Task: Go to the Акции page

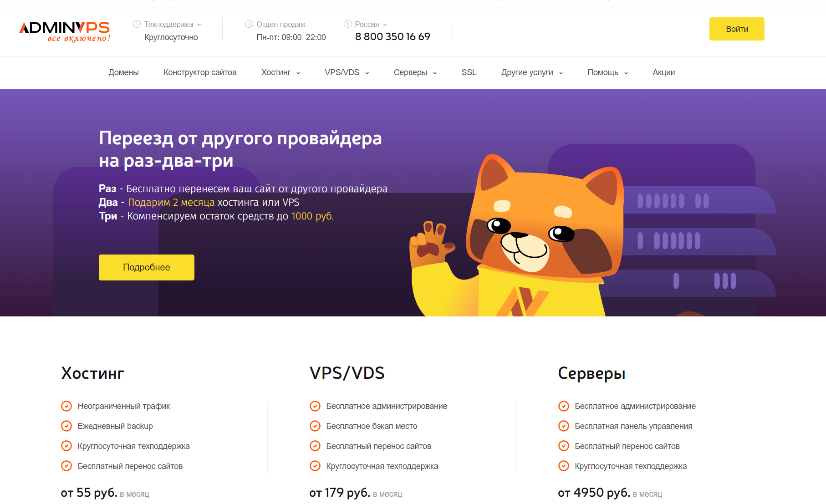Action: coord(663,72)
